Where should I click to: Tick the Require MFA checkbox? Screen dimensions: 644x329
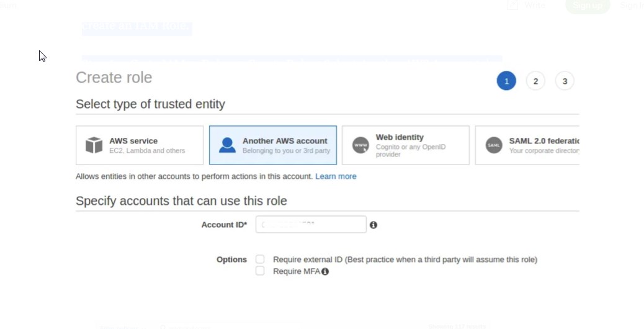260,271
